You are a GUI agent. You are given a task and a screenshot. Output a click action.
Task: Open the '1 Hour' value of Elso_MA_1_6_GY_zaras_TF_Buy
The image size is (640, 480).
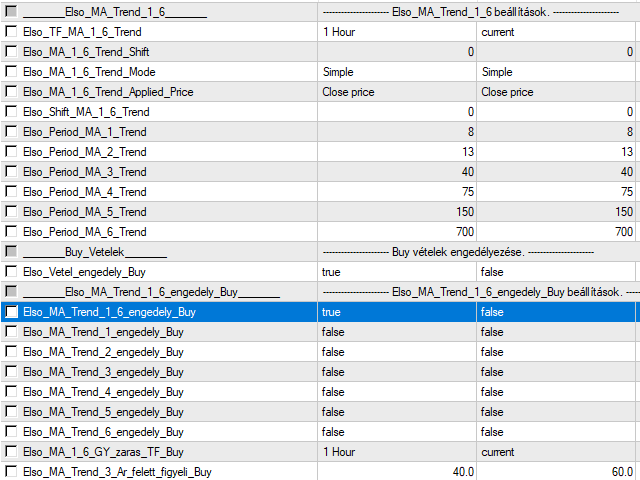(397, 452)
